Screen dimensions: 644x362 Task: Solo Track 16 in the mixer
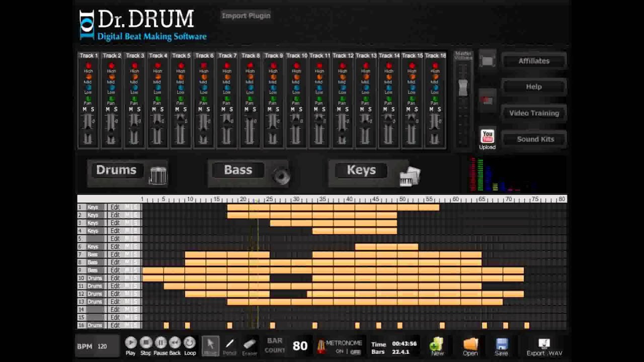tap(439, 110)
